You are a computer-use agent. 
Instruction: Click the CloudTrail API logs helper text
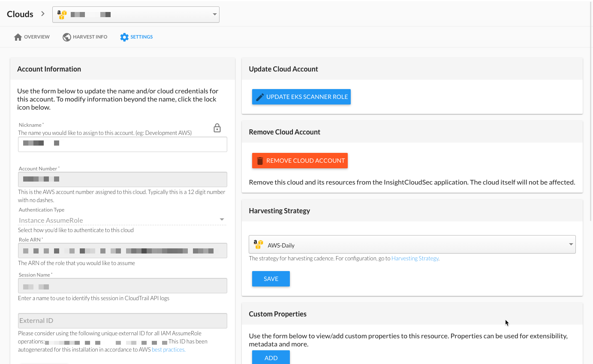(93, 298)
